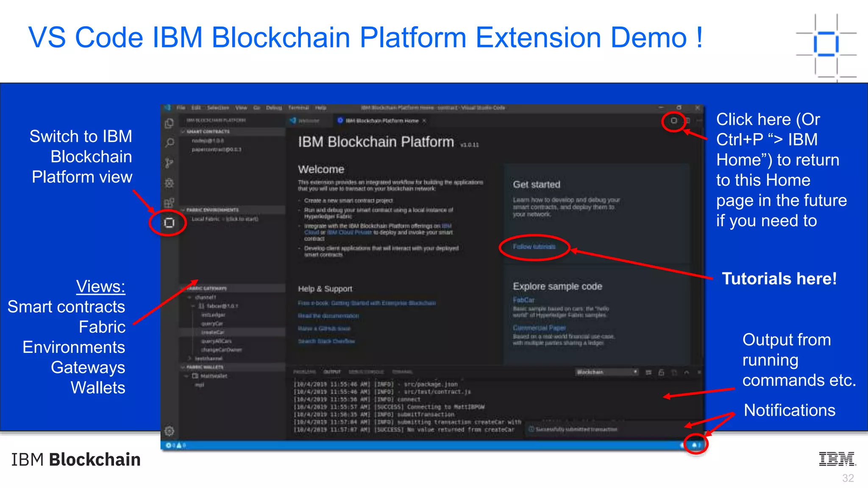Open the FabCar sample link

[x=523, y=300]
